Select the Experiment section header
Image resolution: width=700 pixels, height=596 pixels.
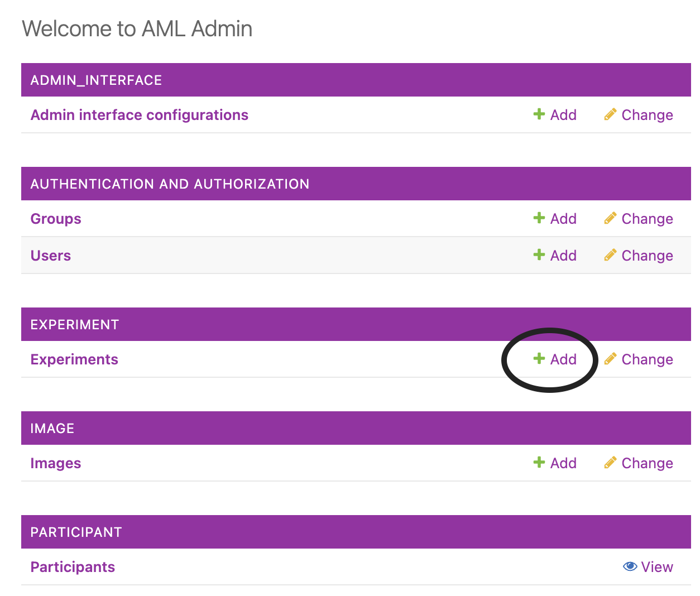75,325
